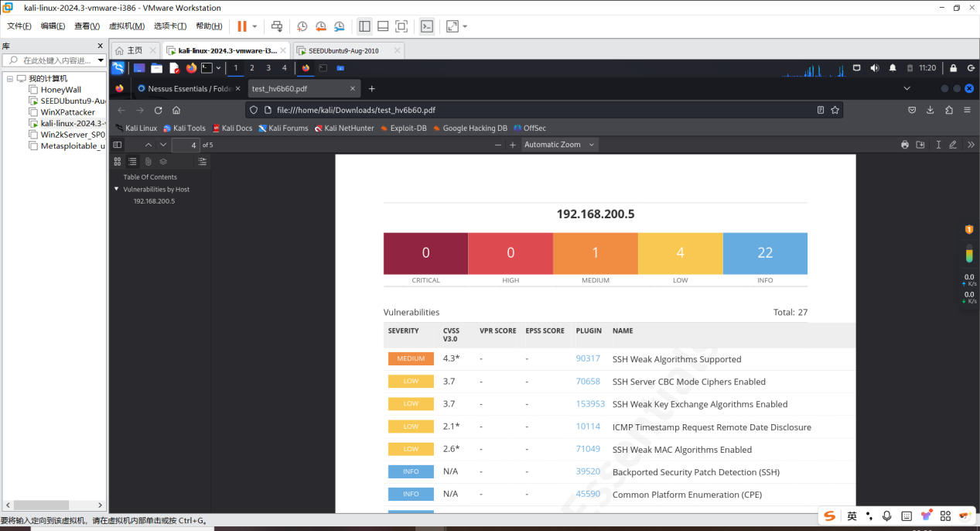Viewport: 980px width, 531px height.
Task: Enter VMware full screen mode
Action: pos(401,26)
